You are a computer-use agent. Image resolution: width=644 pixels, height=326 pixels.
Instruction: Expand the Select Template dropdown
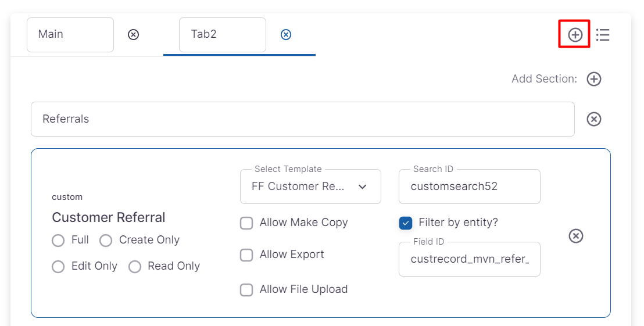(310, 187)
